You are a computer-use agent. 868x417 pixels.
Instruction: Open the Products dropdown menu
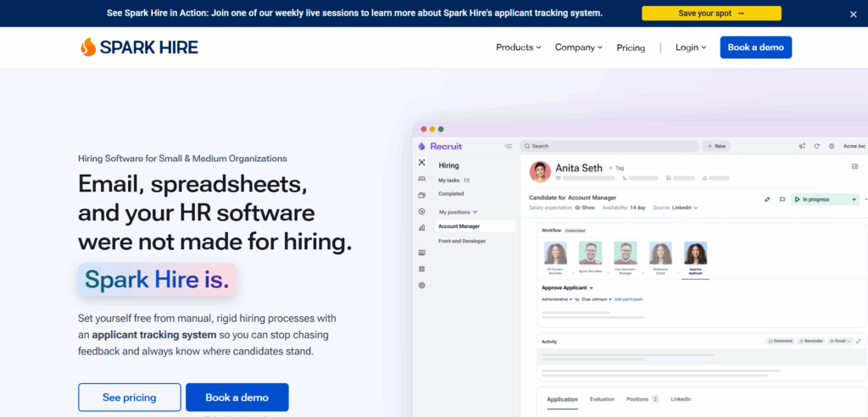tap(518, 47)
